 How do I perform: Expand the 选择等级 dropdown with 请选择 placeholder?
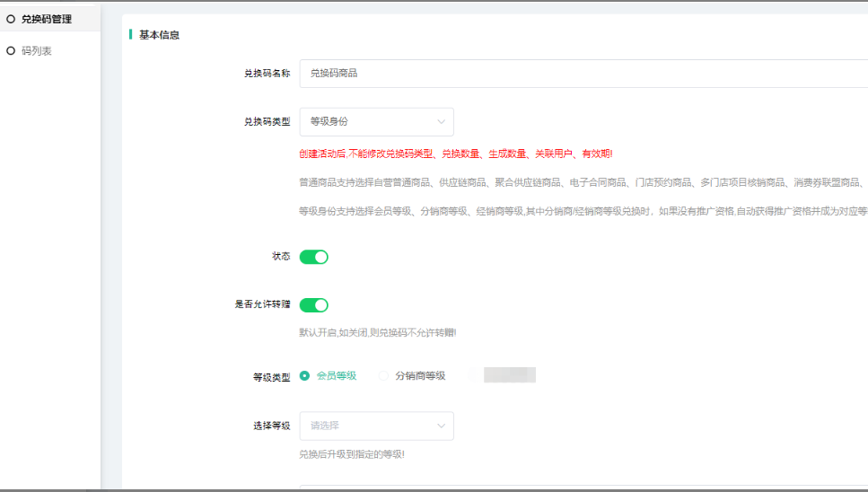(x=375, y=426)
